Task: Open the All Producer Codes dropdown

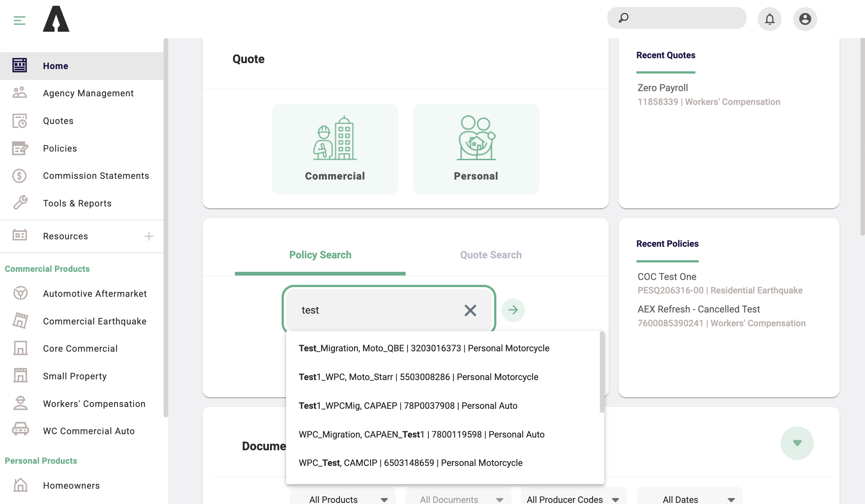Action: coord(573,499)
